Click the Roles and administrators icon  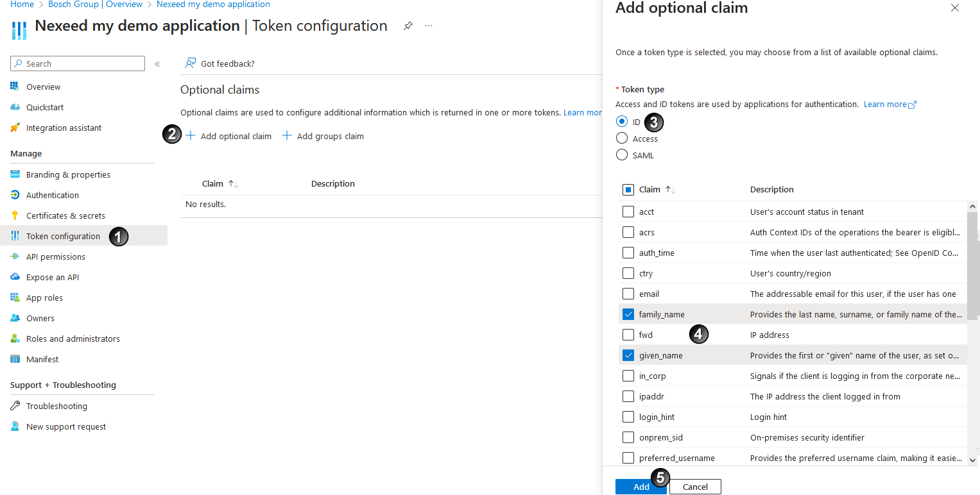15,339
